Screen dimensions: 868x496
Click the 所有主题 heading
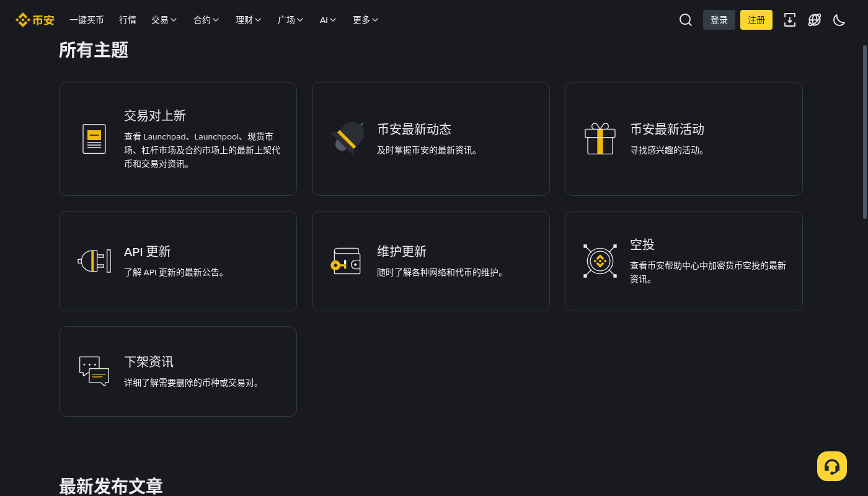(x=94, y=50)
